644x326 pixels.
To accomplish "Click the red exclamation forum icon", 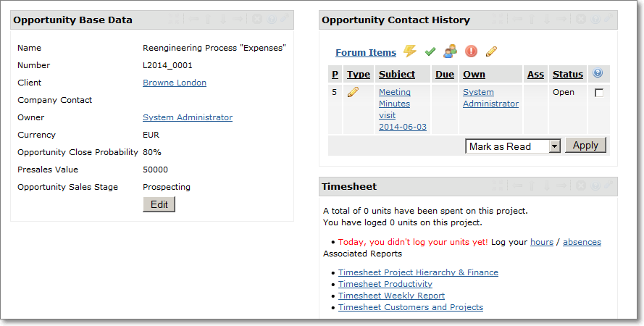I will [471, 51].
